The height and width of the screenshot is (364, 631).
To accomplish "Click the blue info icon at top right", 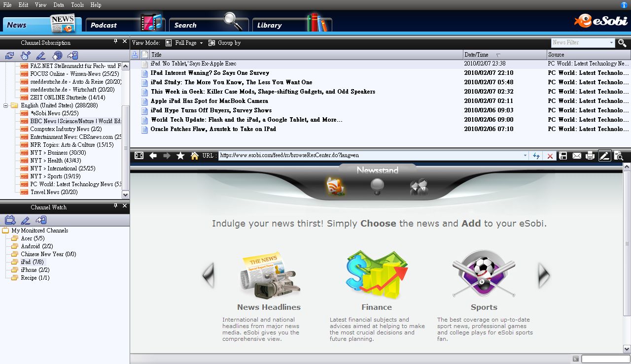I will (x=624, y=4).
